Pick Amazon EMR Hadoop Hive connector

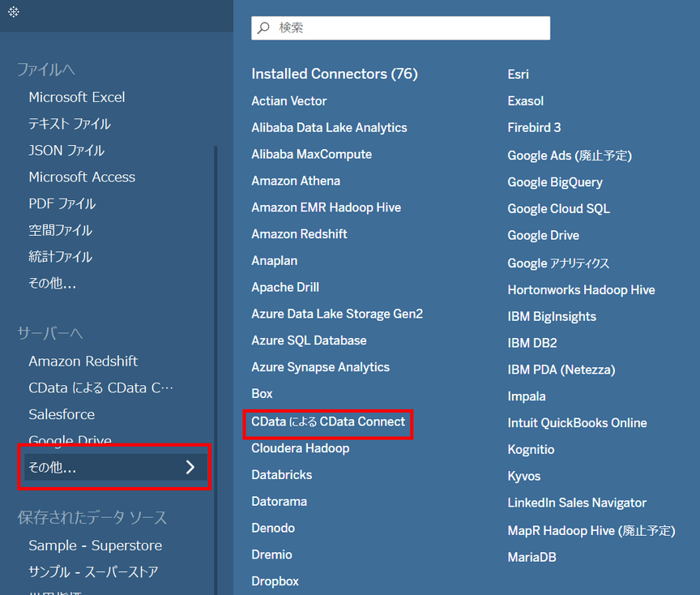[326, 208]
